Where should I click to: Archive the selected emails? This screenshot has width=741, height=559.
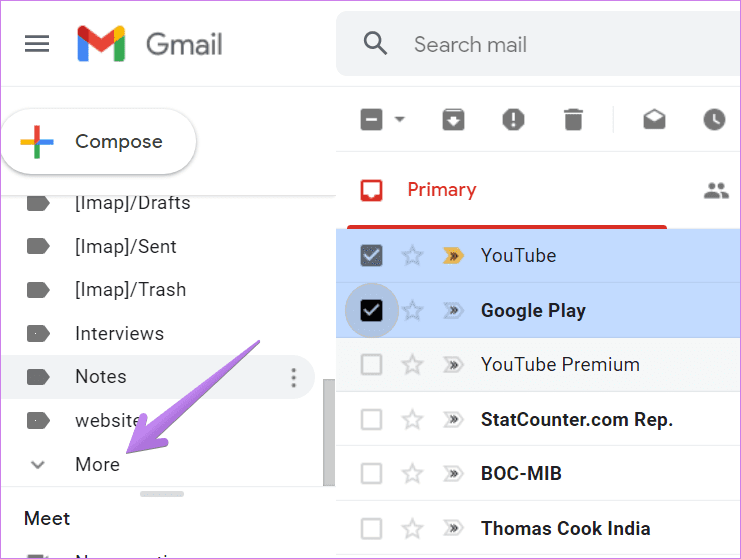coord(453,119)
